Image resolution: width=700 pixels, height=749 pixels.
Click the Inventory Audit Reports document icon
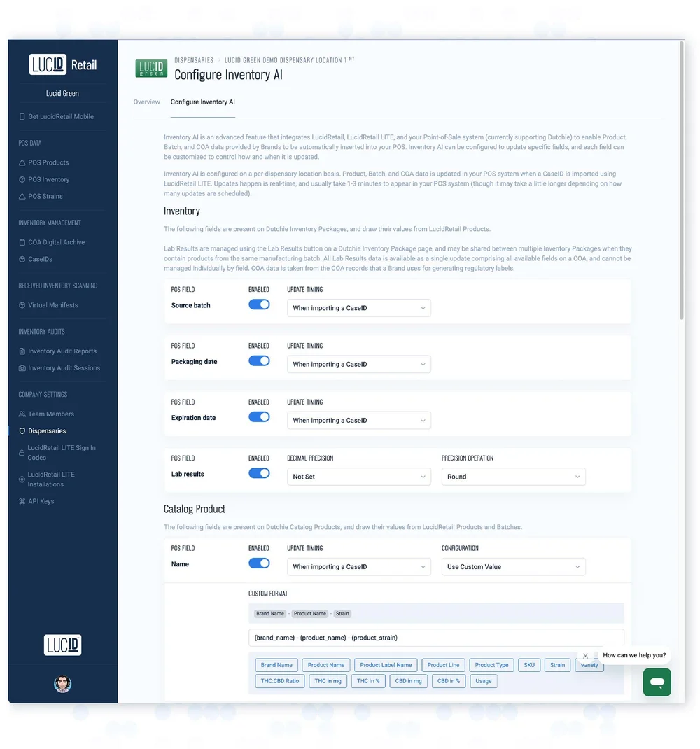[22, 351]
